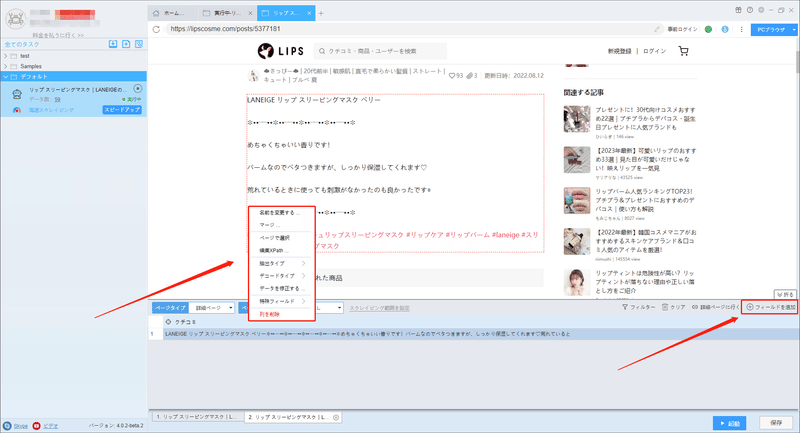800x433 pixels.
Task: Open the three-dot more options menu
Action: [741, 29]
